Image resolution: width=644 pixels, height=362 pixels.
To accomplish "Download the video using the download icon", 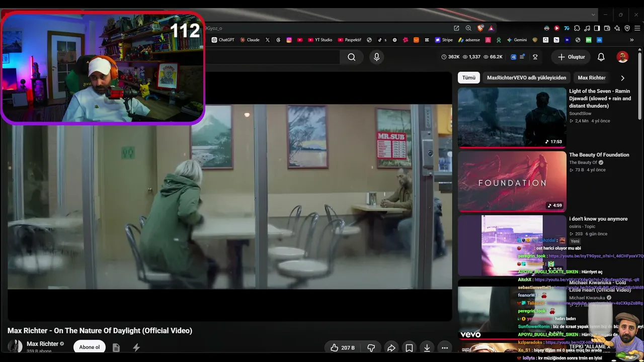I will [x=427, y=347].
